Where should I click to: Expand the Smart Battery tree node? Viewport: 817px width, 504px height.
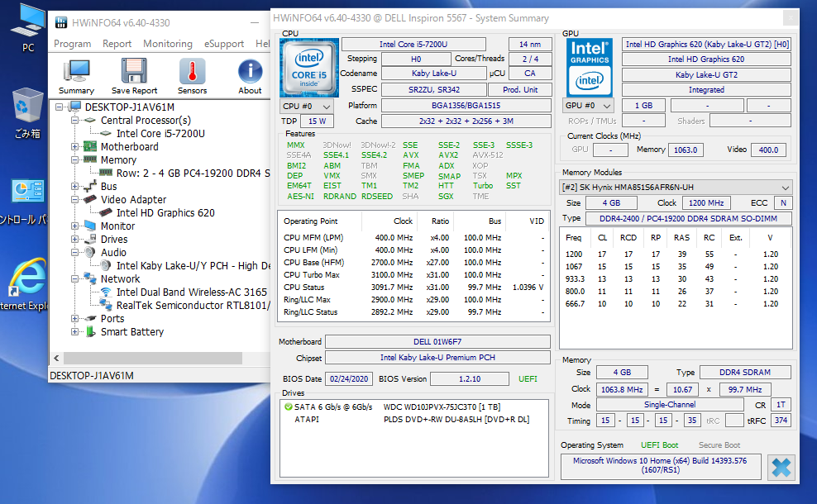click(x=74, y=331)
